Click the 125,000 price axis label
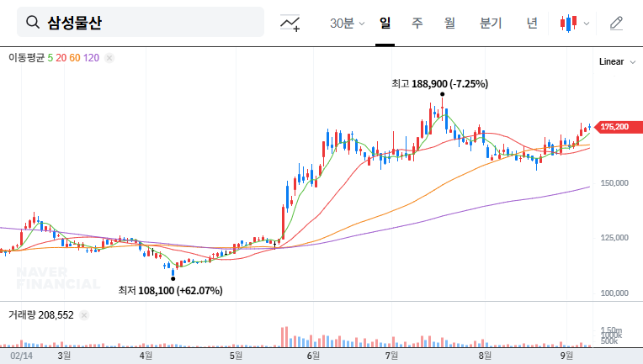The image size is (643, 364). click(x=614, y=237)
